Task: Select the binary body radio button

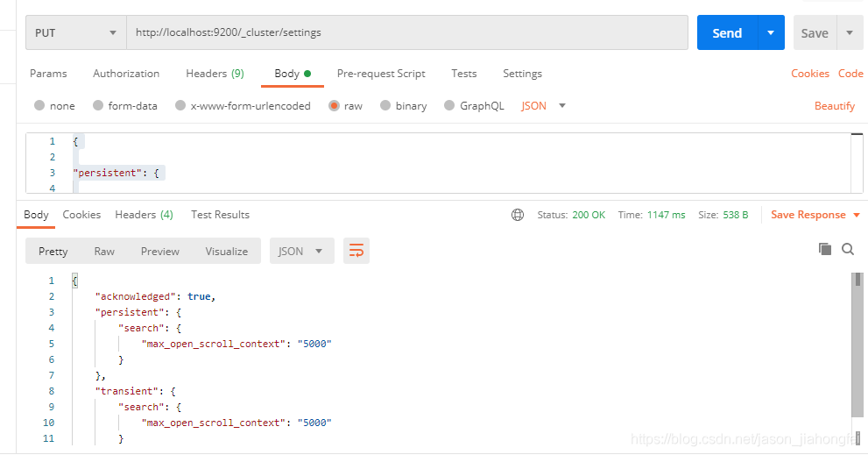Action: 385,106
